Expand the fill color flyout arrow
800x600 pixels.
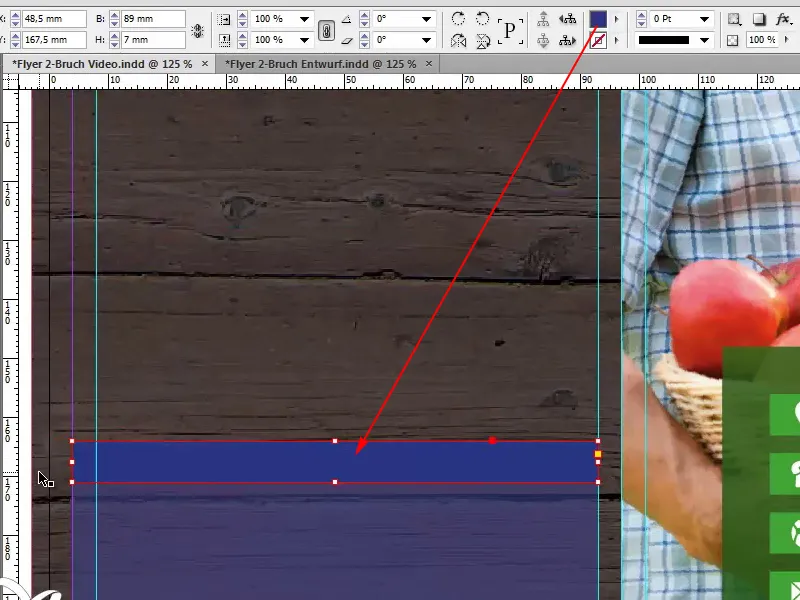616,19
